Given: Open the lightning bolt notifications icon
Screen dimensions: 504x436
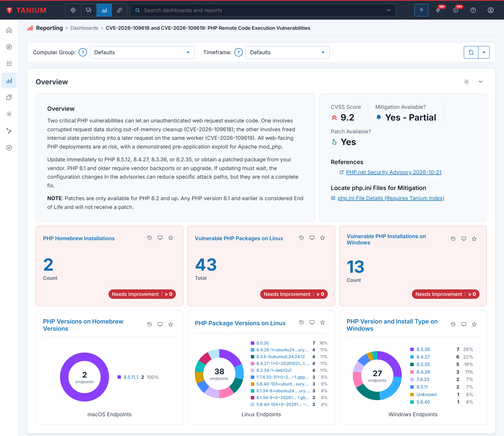Looking at the screenshot, I should point(438,10).
